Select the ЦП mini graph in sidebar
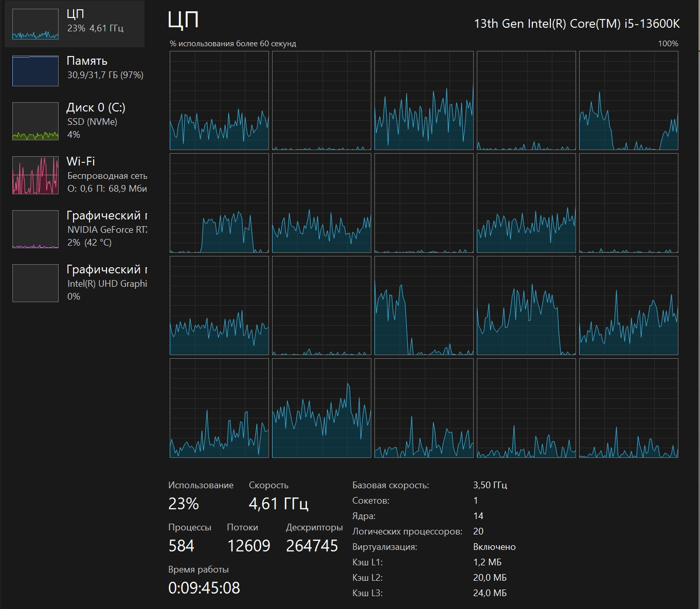The image size is (700, 609). click(35, 24)
